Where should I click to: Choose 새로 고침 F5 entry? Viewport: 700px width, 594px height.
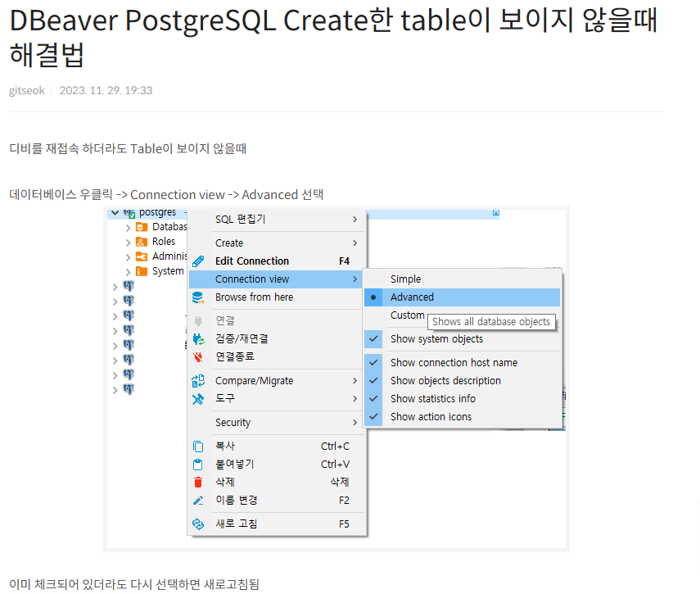point(277,524)
